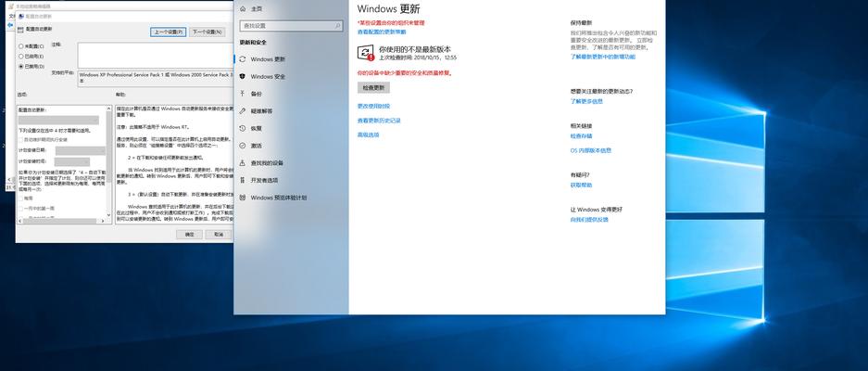This screenshot has height=371, width=868.
Task: Toggle the 一月中的第一周 checkbox
Action: point(21,209)
